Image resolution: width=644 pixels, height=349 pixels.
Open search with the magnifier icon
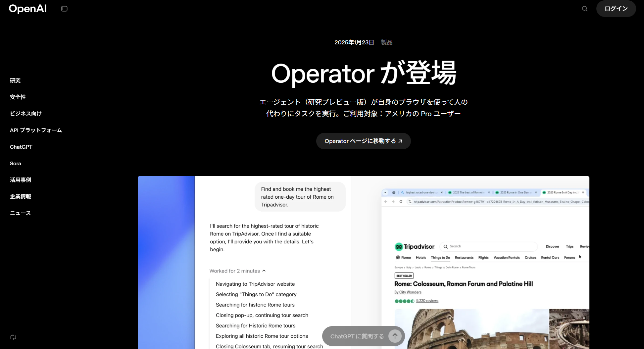[585, 9]
